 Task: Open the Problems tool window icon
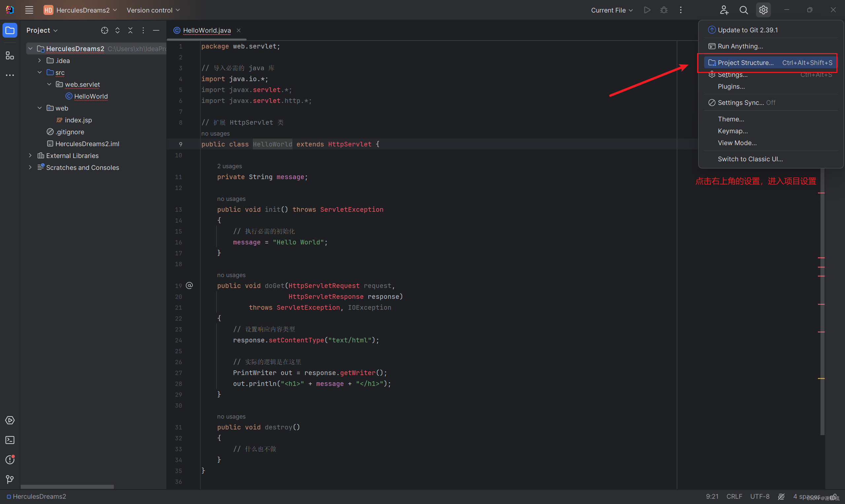pos(10,459)
